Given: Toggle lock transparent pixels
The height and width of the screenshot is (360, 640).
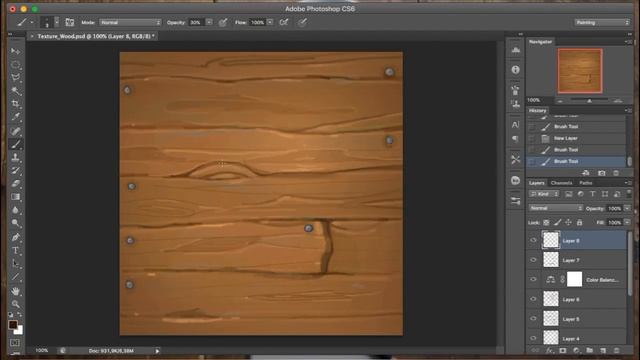Looking at the screenshot, I should pyautogui.click(x=546, y=222).
